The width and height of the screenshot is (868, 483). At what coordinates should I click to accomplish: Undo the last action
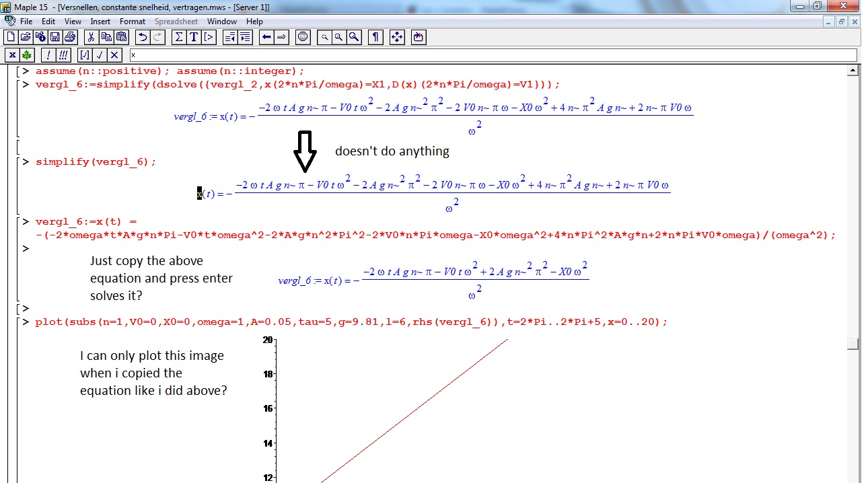click(142, 37)
